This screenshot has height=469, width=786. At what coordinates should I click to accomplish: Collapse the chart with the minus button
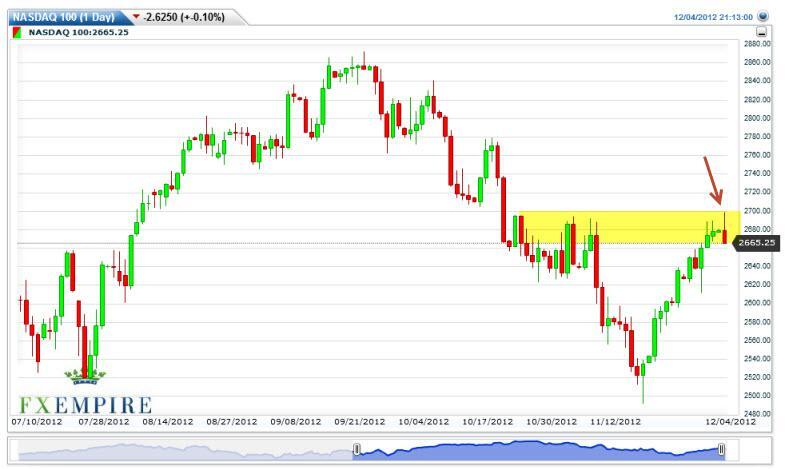click(762, 33)
